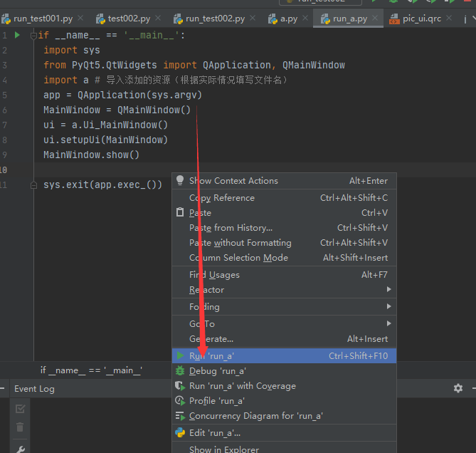This screenshot has height=453, width=476.
Task: Open the Go To menu entry
Action: point(284,323)
